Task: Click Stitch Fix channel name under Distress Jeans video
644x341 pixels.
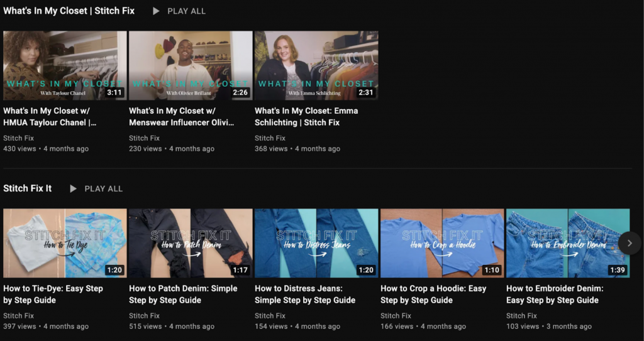Action: 270,316
